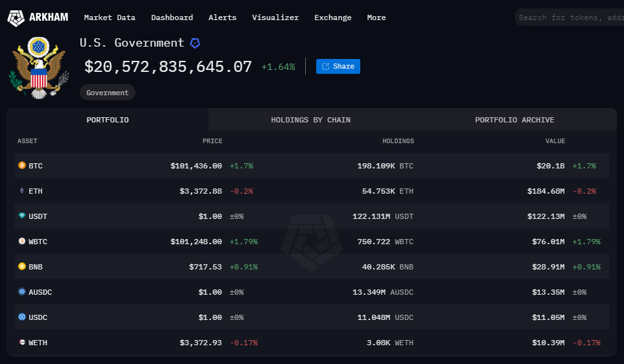Click the U.S. Government seal image

[x=39, y=68]
